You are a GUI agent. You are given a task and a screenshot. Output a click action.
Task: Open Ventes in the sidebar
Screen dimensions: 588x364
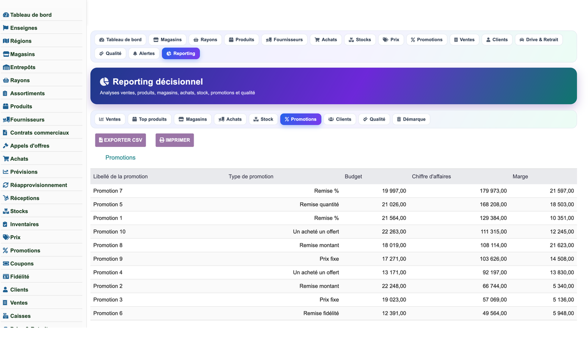19,303
